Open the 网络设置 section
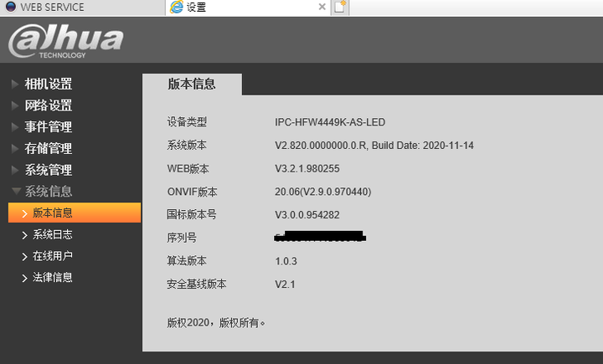The height and width of the screenshot is (364, 603). (x=49, y=105)
